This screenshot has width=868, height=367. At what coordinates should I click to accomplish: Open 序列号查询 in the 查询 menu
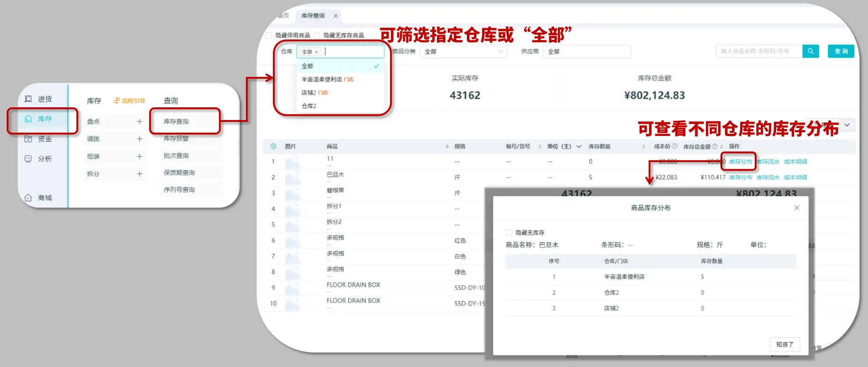point(179,190)
